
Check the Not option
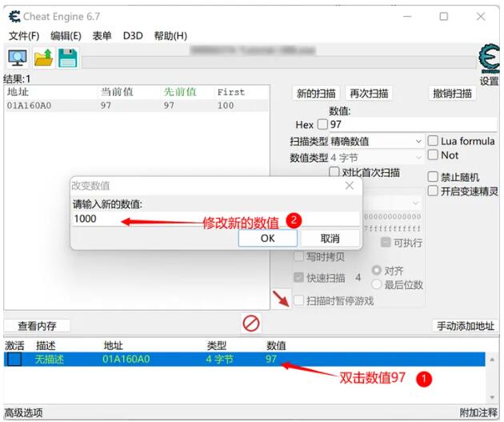[x=434, y=155]
